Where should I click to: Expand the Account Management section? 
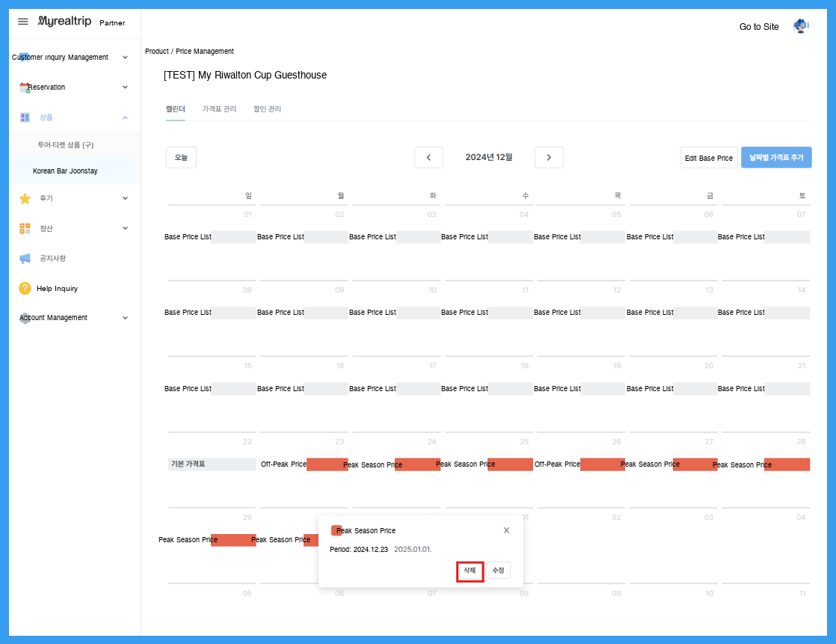point(126,318)
